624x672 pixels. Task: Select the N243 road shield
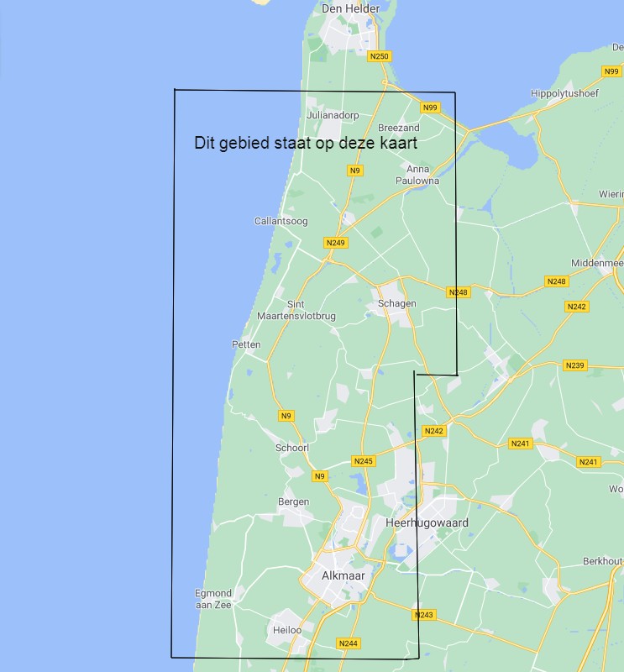click(425, 615)
